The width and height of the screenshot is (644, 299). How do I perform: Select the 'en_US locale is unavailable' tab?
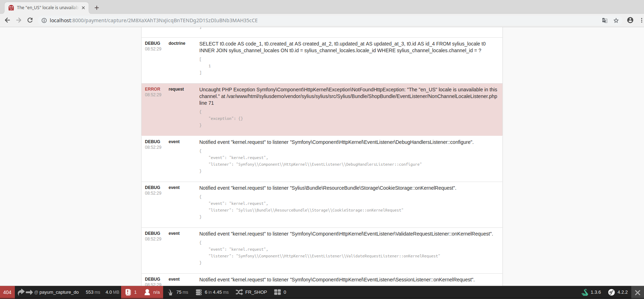tap(46, 8)
